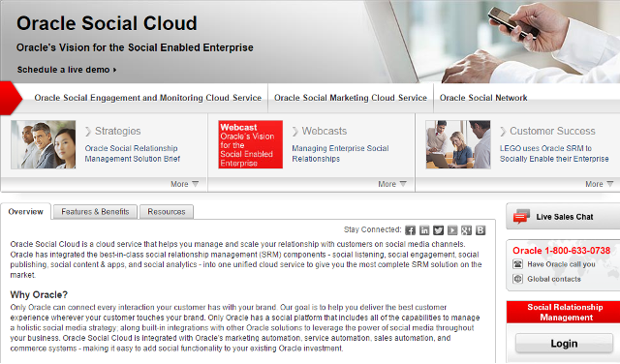Expand More under the Webcasts panel
This screenshot has height=364, width=620.
coord(391,184)
